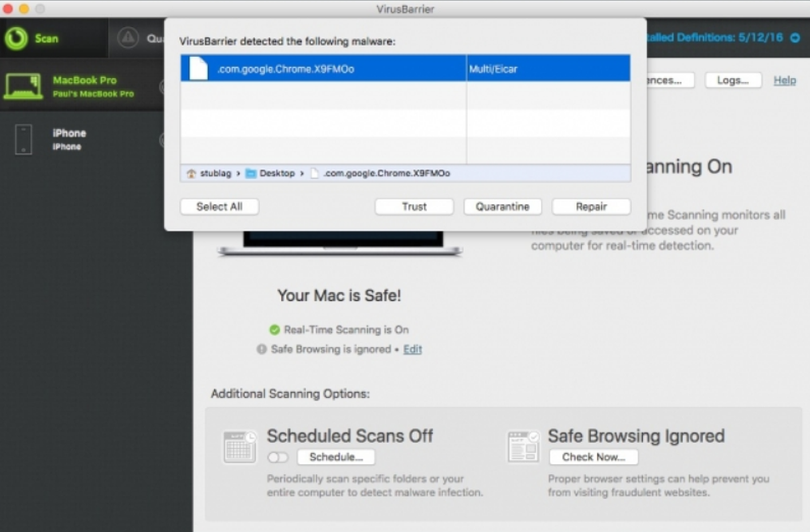Click green Real-Time Scanning checkmark icon
The height and width of the screenshot is (532, 810).
pyautogui.click(x=275, y=330)
